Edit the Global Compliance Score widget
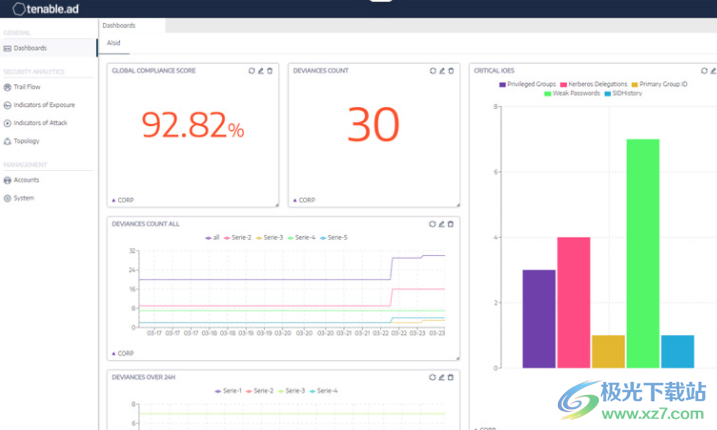The height and width of the screenshot is (430, 717). click(x=260, y=71)
